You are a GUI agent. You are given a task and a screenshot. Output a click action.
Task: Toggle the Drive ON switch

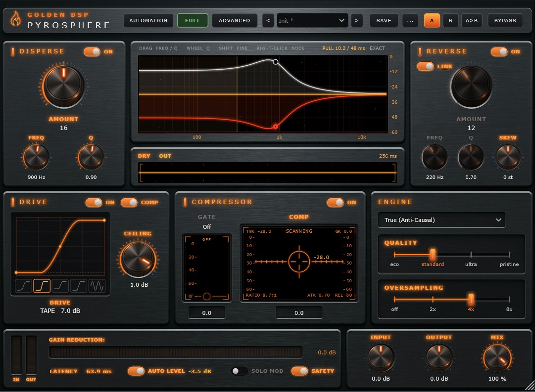[x=94, y=203]
